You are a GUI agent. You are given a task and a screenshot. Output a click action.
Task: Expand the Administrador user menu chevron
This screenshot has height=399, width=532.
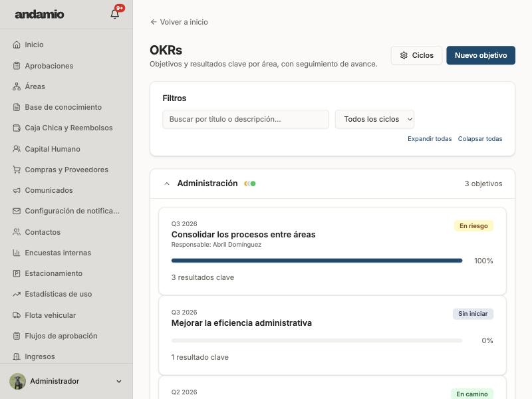119,381
